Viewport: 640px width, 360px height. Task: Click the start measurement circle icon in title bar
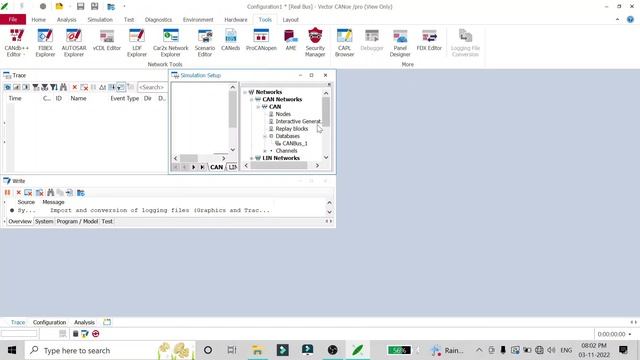(x=43, y=7)
